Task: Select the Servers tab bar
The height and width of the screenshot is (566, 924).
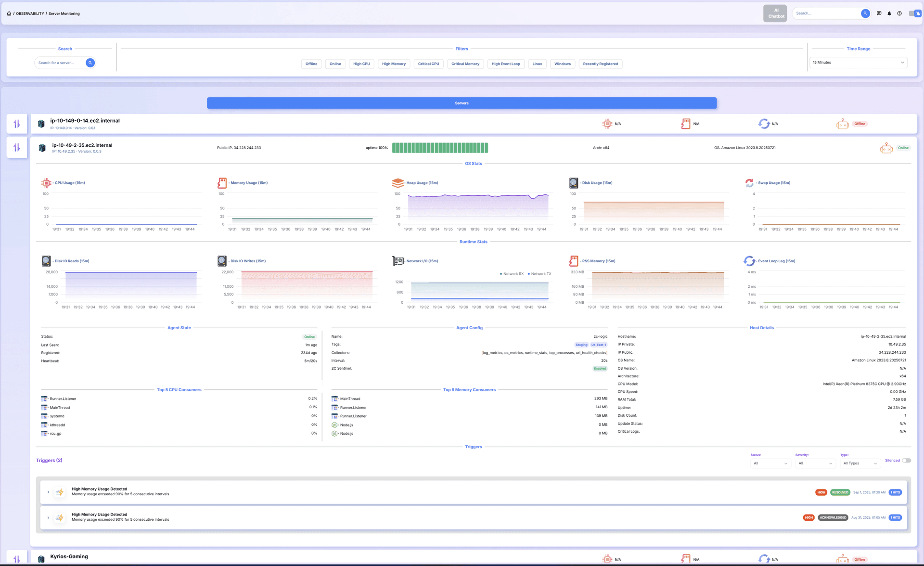Action: [x=462, y=103]
